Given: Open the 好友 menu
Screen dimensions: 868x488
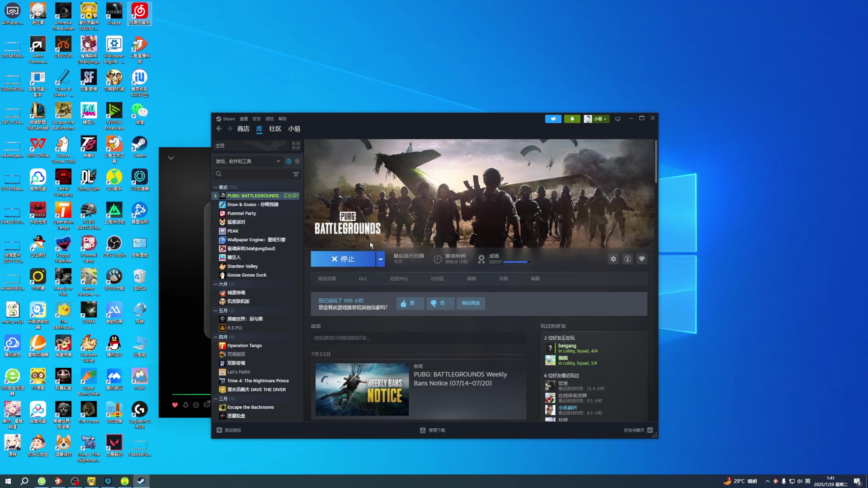Looking at the screenshot, I should pos(257,119).
